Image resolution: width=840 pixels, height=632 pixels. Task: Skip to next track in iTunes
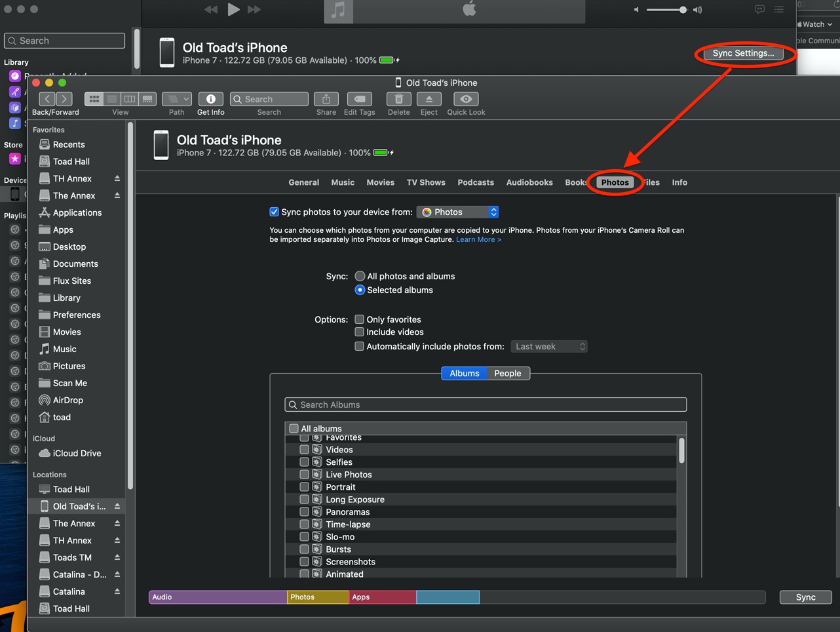point(254,9)
